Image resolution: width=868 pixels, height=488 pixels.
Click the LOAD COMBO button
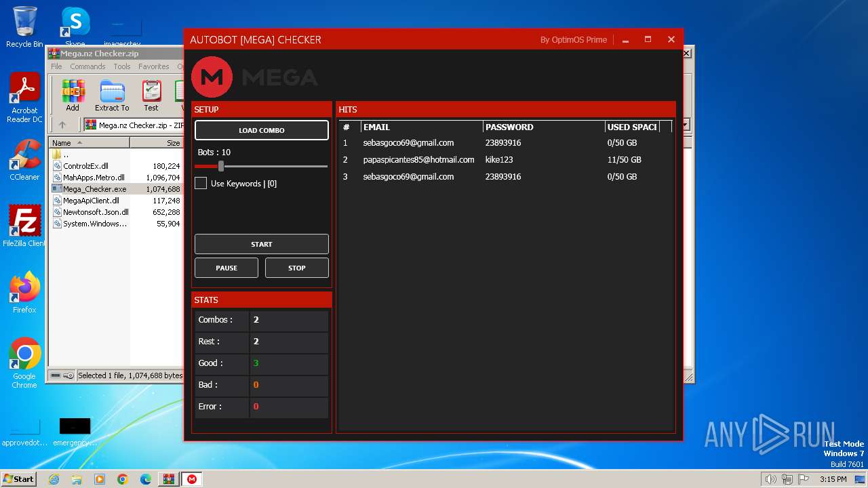262,130
